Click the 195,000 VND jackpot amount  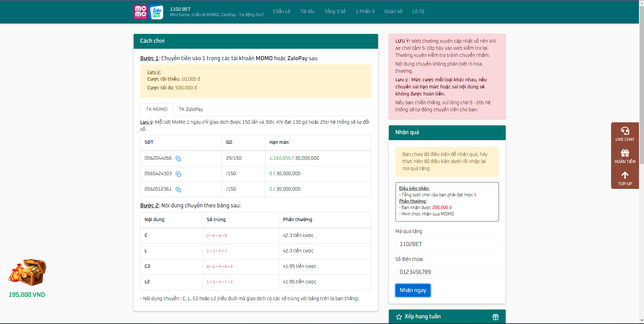(x=27, y=295)
